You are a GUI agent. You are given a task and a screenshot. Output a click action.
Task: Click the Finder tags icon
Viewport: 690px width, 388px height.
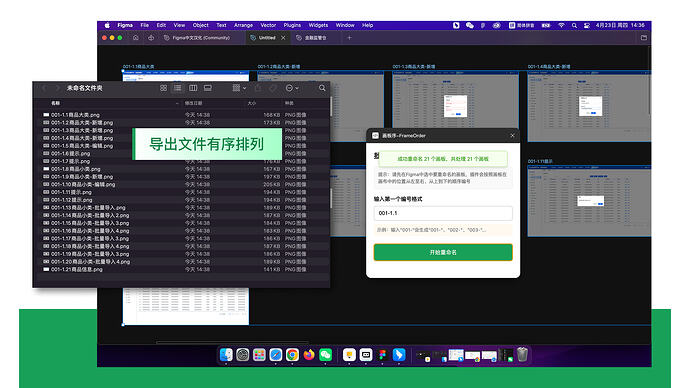(273, 88)
